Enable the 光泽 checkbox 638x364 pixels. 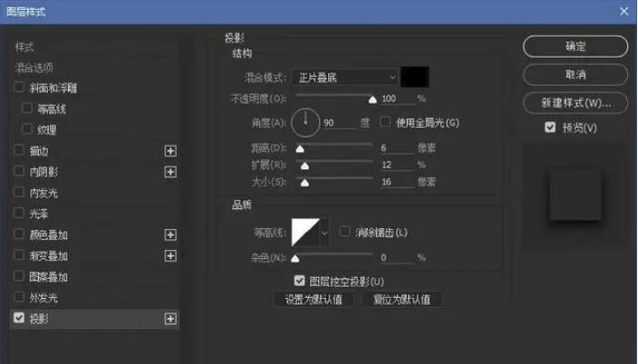(19, 213)
